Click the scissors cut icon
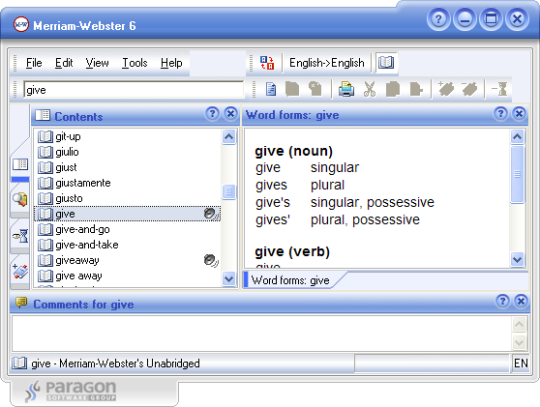This screenshot has height=407, width=540. pyautogui.click(x=370, y=89)
